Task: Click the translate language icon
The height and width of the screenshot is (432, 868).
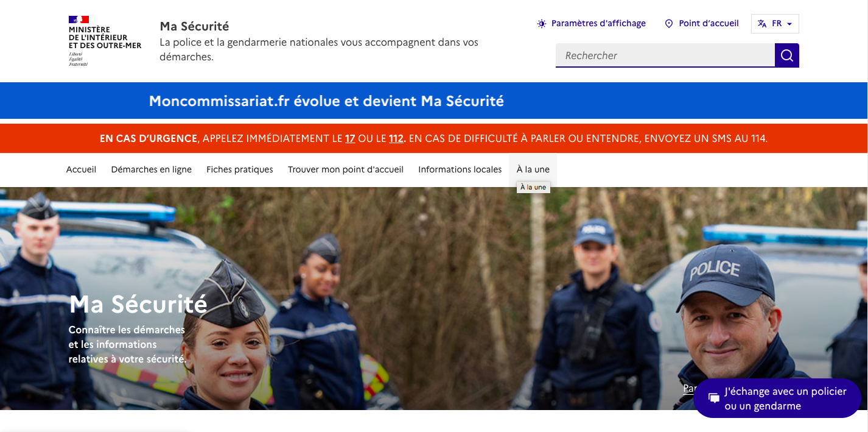Action: pos(762,24)
